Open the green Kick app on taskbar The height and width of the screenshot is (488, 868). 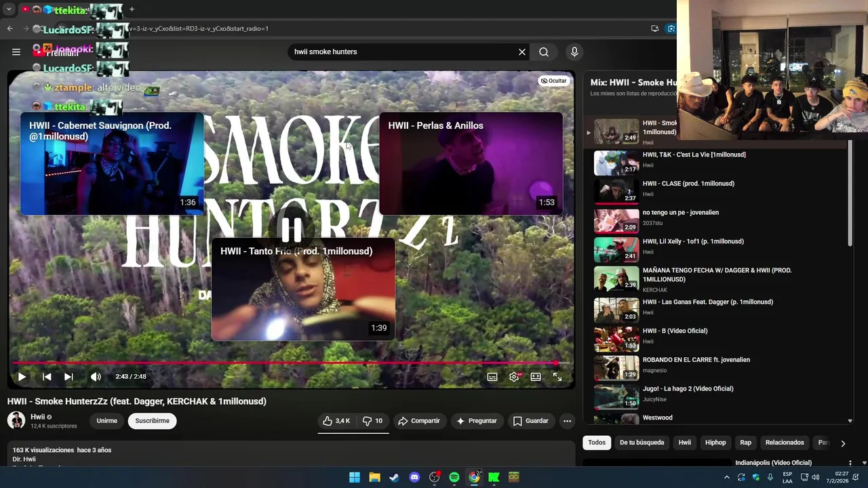pyautogui.click(x=494, y=477)
